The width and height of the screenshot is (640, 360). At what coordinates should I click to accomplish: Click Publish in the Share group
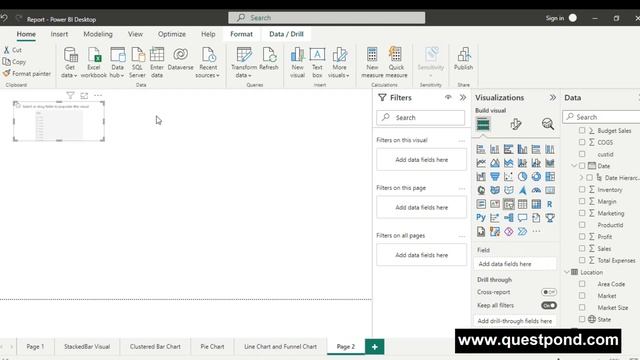click(463, 59)
